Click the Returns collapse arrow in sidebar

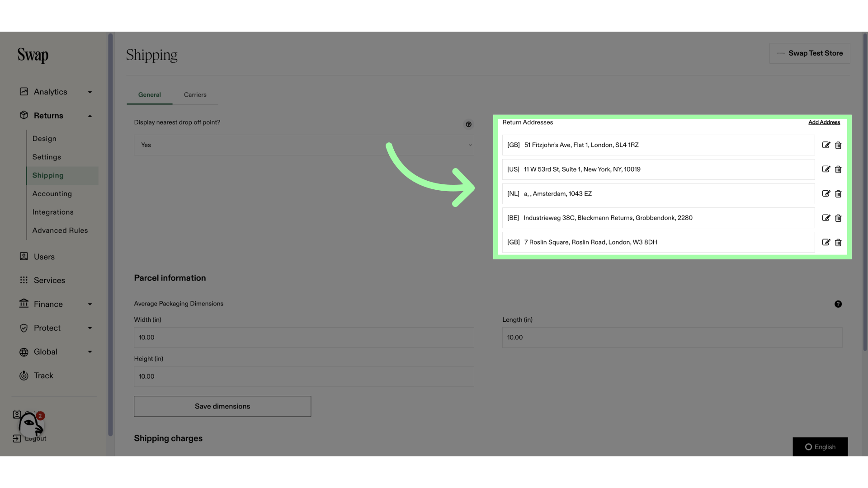pos(90,116)
